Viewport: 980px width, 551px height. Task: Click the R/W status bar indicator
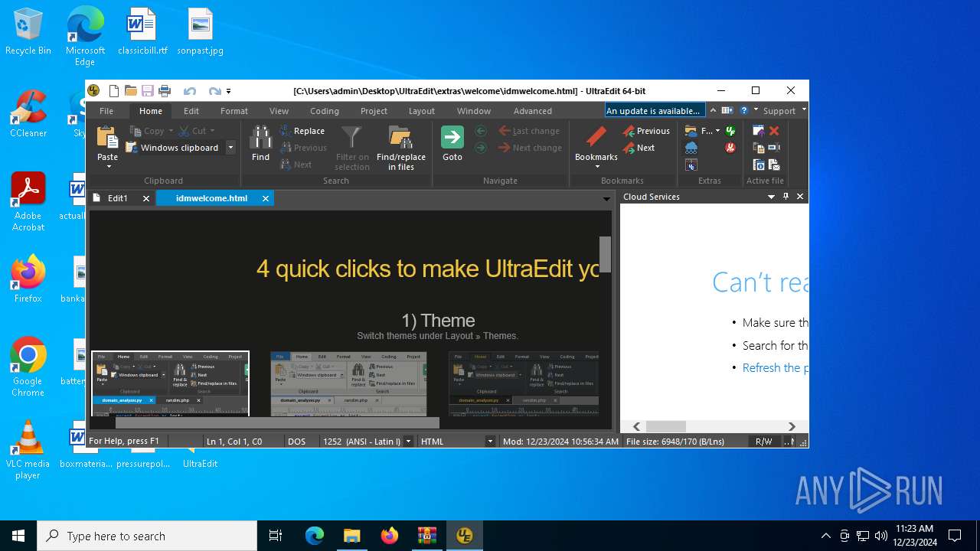763,442
